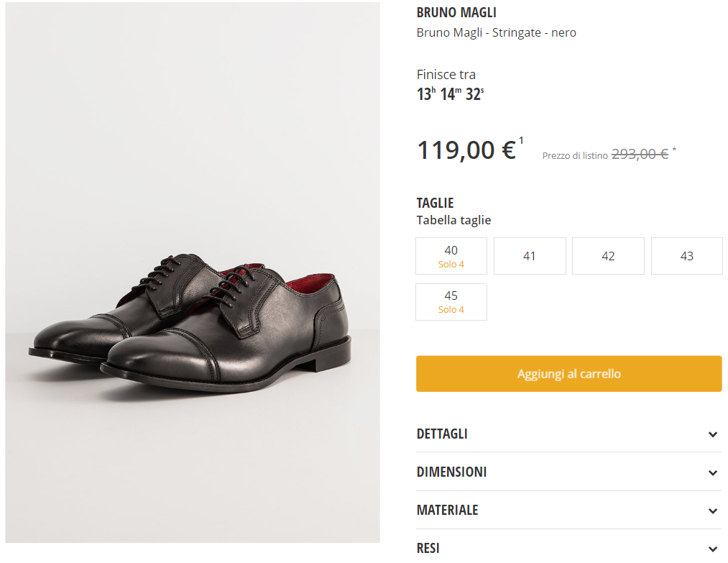
Task: Choose size 41 option
Action: (x=530, y=256)
